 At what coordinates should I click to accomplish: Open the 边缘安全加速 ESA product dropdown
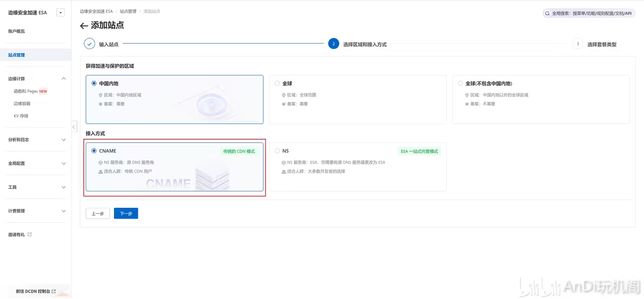point(61,13)
